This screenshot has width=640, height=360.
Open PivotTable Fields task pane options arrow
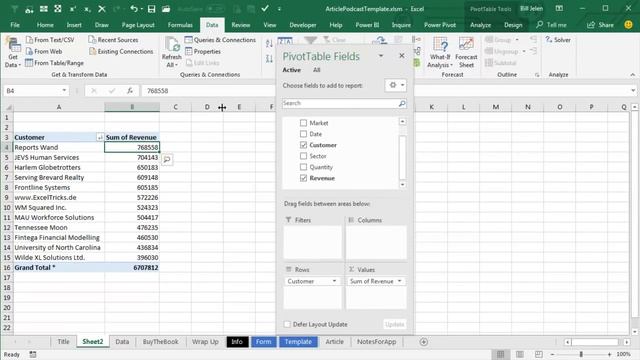click(381, 56)
